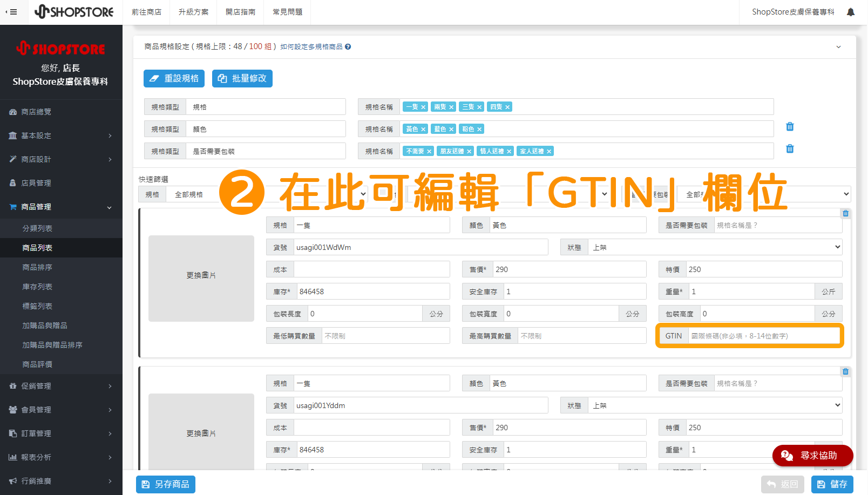Focus the 成本 field for usagi001WdWm
This screenshot has height=495, width=868.
point(372,269)
